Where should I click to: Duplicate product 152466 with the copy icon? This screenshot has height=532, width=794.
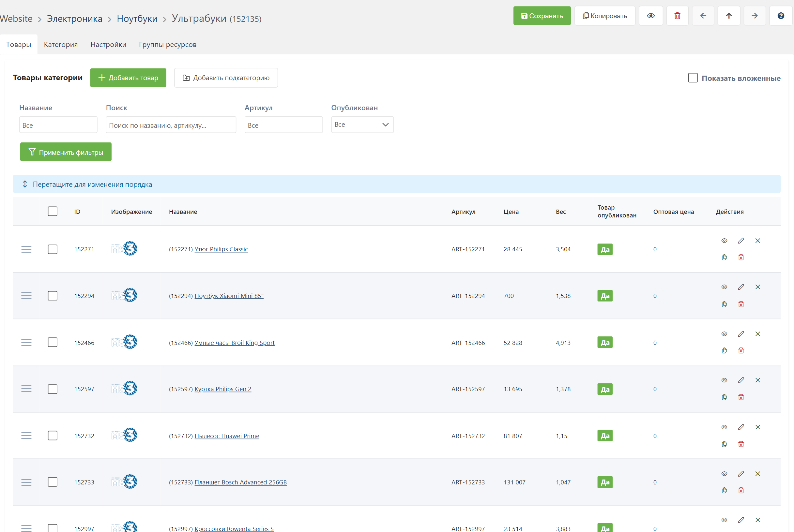(724, 350)
